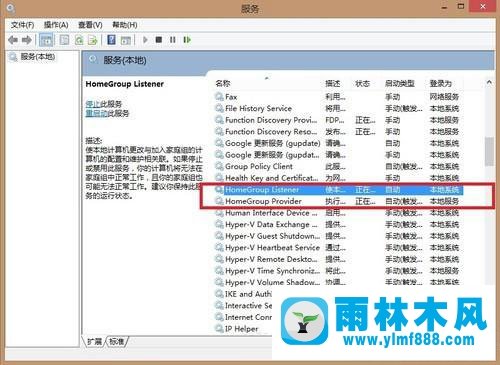Switch to the 扩展 tab

(94, 341)
